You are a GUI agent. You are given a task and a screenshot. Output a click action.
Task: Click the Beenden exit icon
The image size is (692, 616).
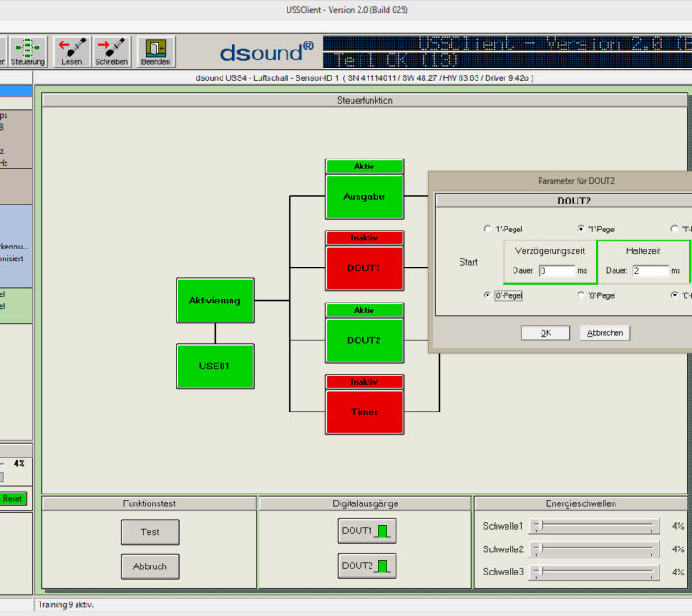tap(155, 50)
